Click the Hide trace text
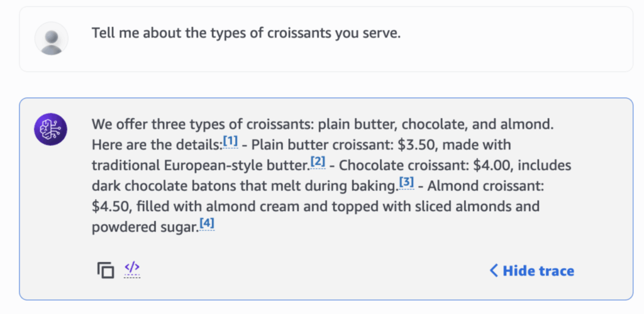Viewport: 644px width, 314px height. [x=538, y=271]
